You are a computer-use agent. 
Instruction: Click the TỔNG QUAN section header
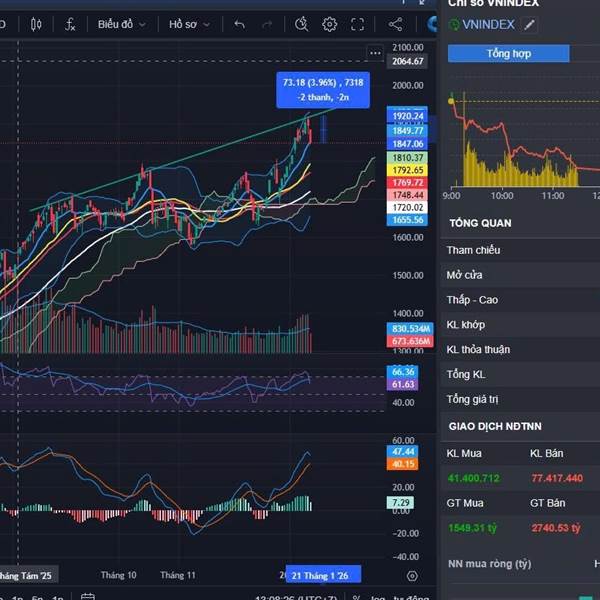click(481, 223)
